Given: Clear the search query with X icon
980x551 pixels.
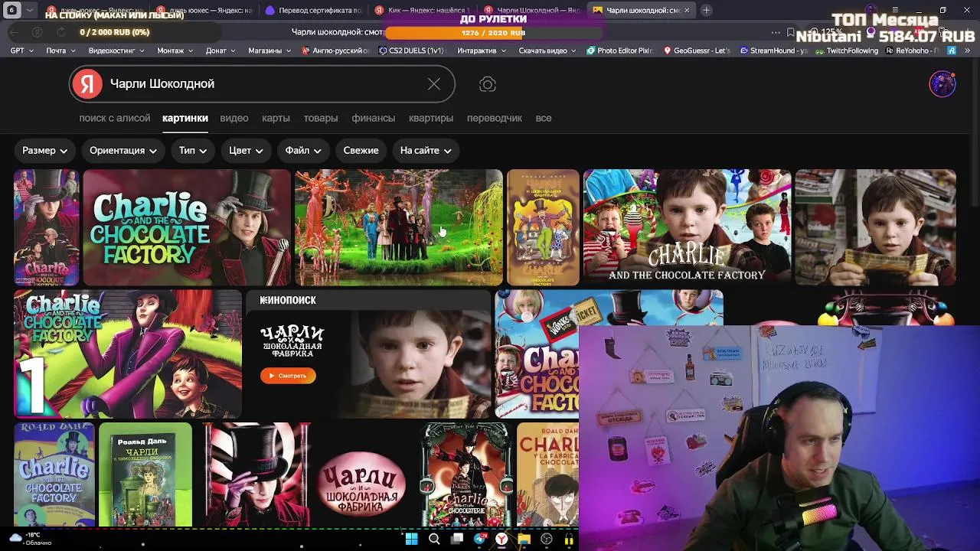Looking at the screenshot, I should pos(434,84).
